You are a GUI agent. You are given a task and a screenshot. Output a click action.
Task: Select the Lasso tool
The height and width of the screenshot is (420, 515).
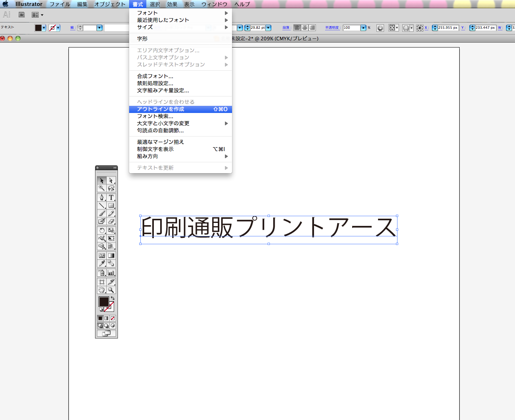[x=111, y=188]
